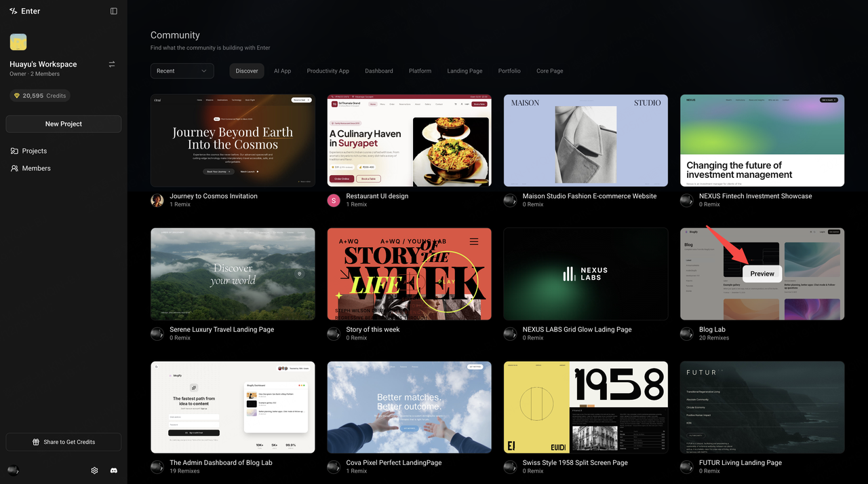Screen dimensions: 868x484
Task: Open the Story of this week thumbnail
Action: [409, 274]
